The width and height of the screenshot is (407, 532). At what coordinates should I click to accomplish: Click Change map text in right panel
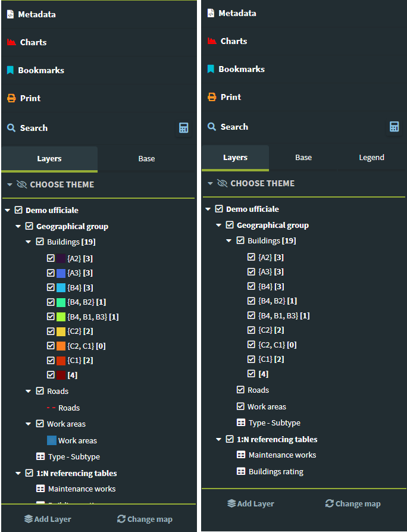click(358, 504)
